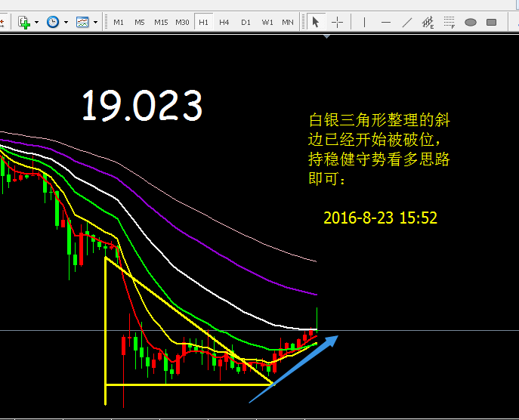Switch chart to M30 timeframe
This screenshot has width=519, height=420.
tap(182, 23)
